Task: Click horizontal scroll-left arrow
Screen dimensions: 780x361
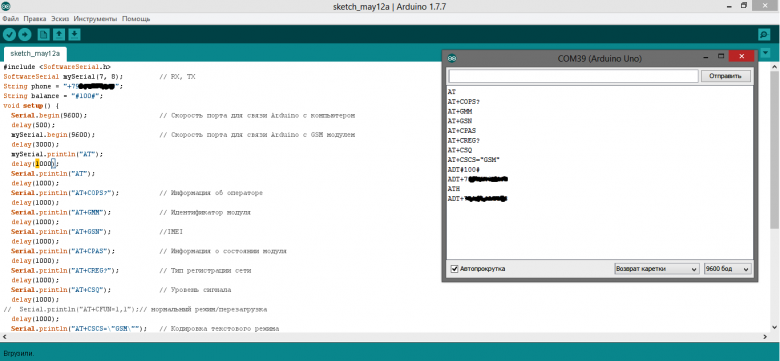Action: pyautogui.click(x=4, y=337)
